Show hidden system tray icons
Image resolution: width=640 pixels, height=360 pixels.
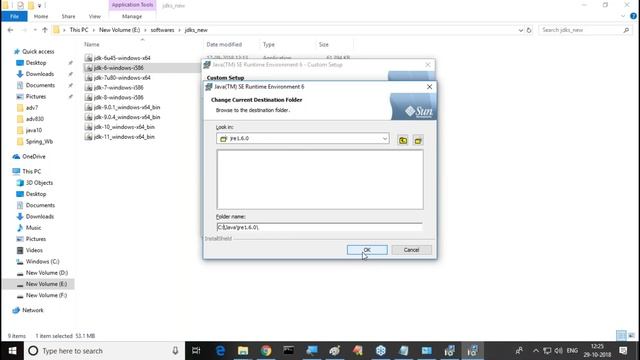point(536,351)
